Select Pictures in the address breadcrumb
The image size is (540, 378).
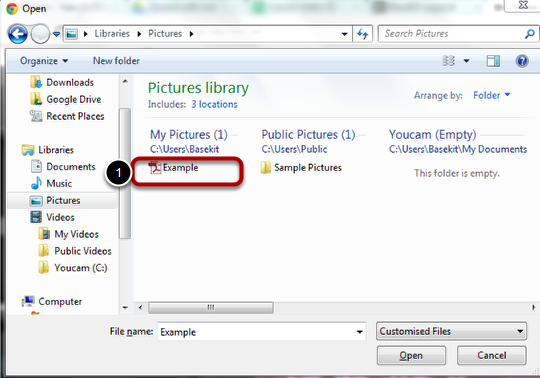[165, 34]
